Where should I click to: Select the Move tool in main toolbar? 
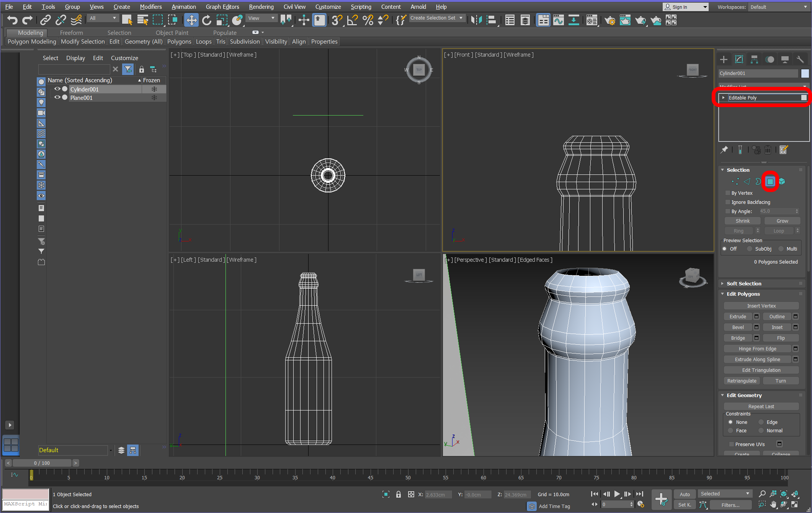191,20
